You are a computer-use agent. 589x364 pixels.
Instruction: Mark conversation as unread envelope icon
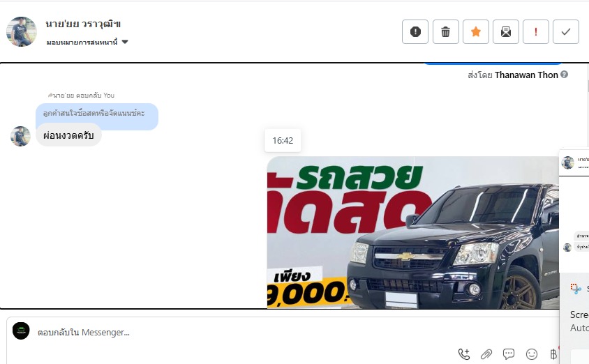click(506, 32)
